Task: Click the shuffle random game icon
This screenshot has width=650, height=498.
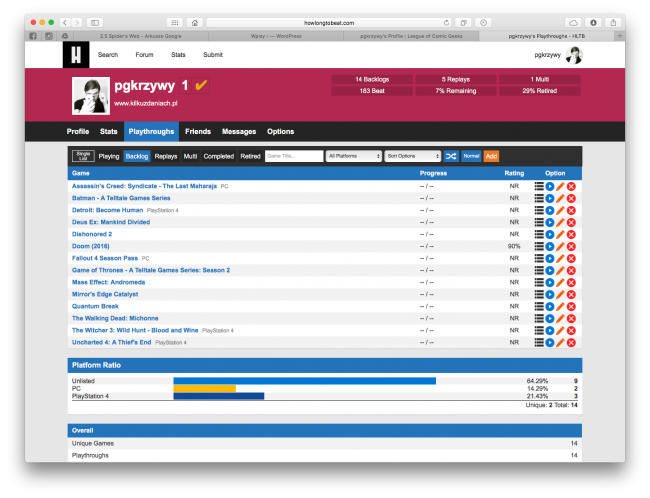Action: [x=451, y=156]
